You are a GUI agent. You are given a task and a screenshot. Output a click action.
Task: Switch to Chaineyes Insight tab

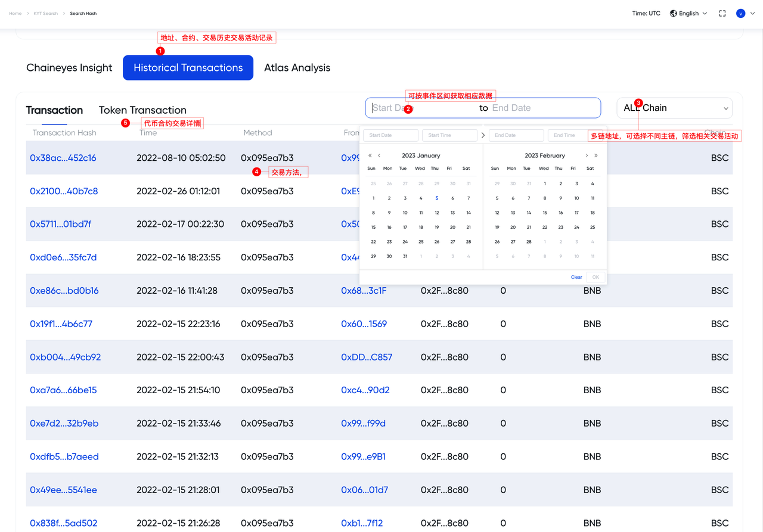click(x=69, y=68)
